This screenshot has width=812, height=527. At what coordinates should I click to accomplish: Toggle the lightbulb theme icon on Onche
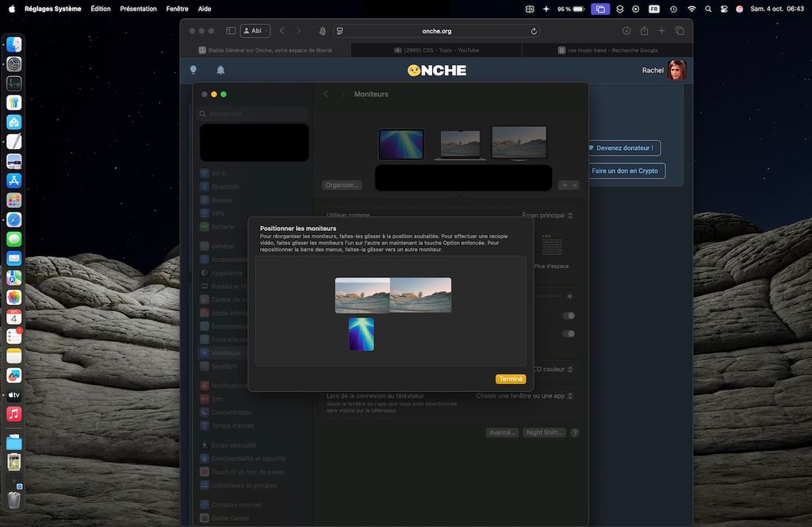click(193, 70)
